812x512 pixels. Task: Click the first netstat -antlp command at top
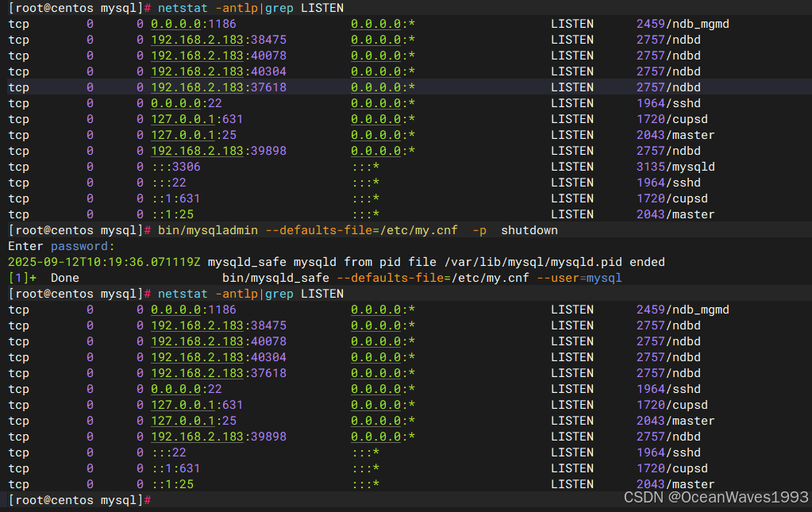[x=208, y=8]
